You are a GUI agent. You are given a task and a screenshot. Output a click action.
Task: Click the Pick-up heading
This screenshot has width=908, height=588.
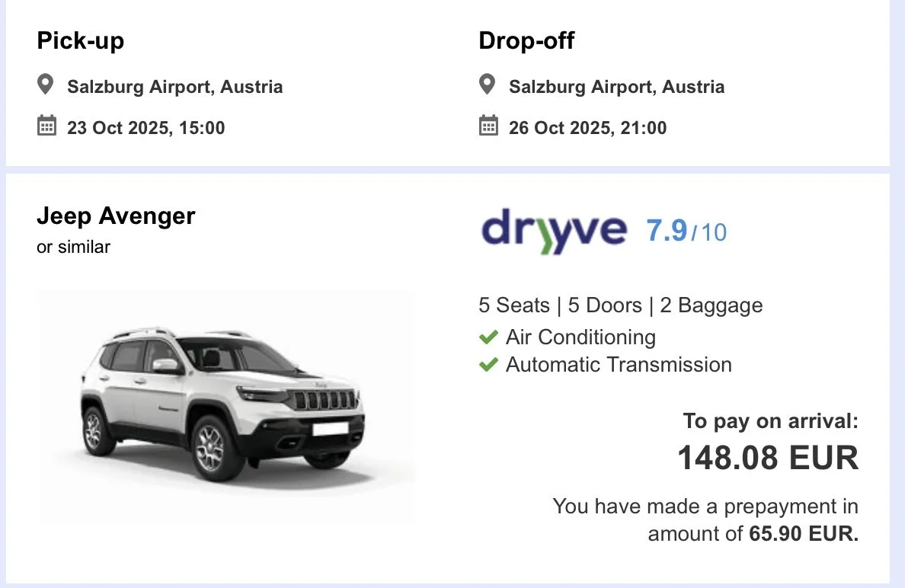pos(81,41)
